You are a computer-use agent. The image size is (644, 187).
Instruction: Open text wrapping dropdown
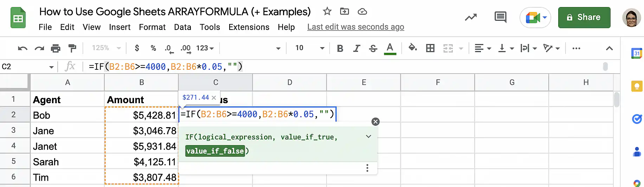[529, 48]
